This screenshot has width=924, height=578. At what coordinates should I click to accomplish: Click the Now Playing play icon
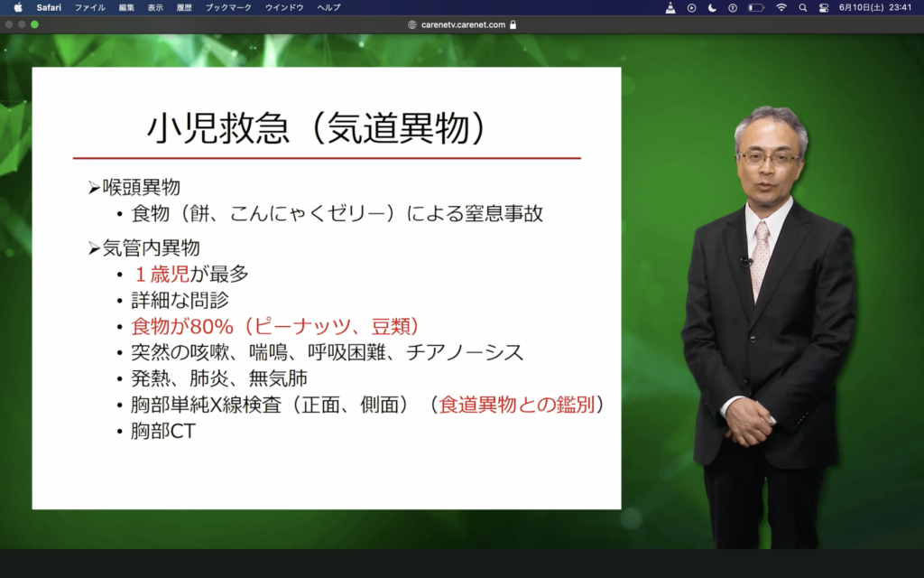(x=691, y=7)
